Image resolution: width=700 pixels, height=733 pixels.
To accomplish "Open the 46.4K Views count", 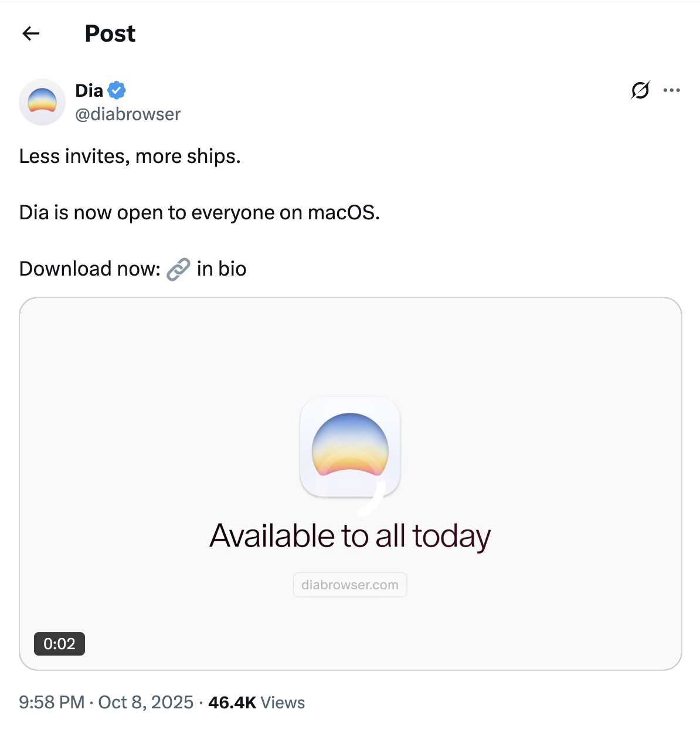I will coord(256,703).
